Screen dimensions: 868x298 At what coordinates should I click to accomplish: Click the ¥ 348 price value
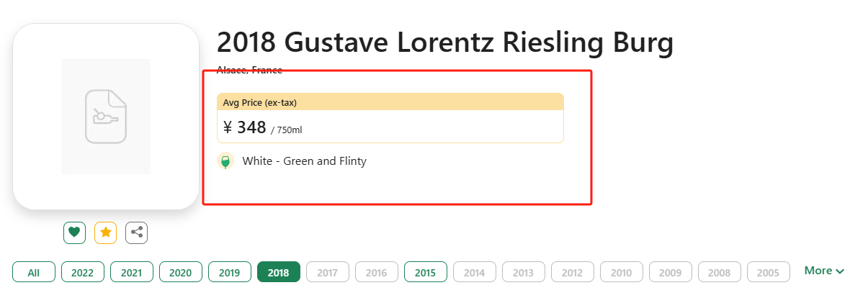click(245, 128)
